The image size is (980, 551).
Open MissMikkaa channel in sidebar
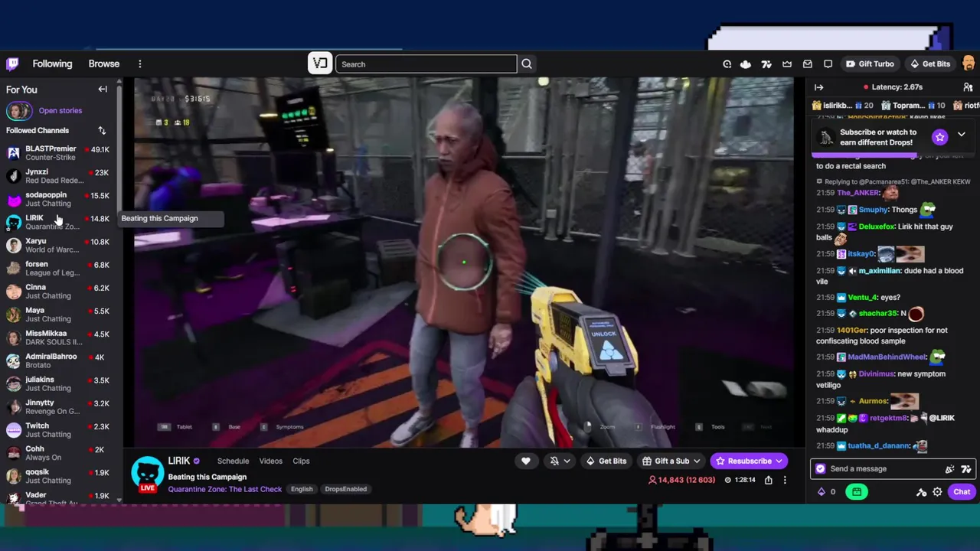point(60,337)
